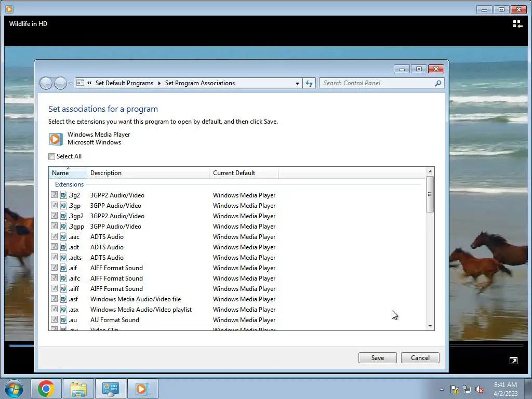Select Windows Media Audio/Video playlist text
The height and width of the screenshot is (399, 532).
tap(141, 310)
